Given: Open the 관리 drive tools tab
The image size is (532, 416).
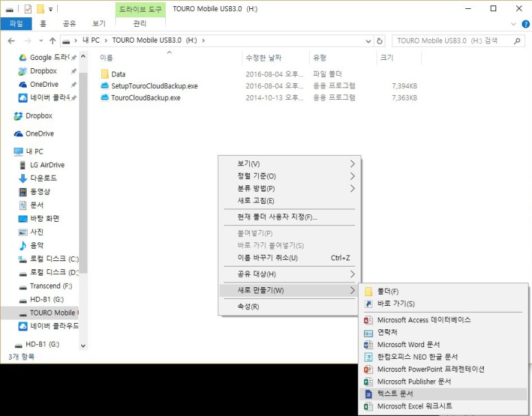Looking at the screenshot, I should (140, 23).
